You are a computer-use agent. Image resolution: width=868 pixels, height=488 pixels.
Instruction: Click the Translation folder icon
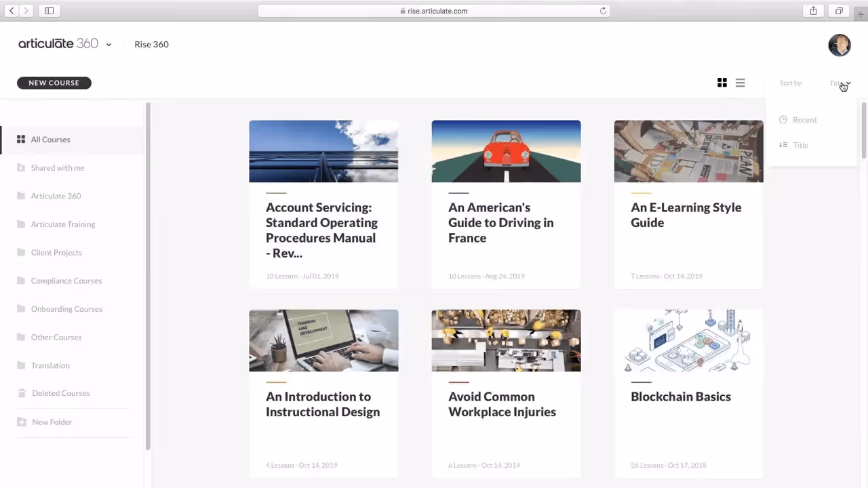[21, 365]
